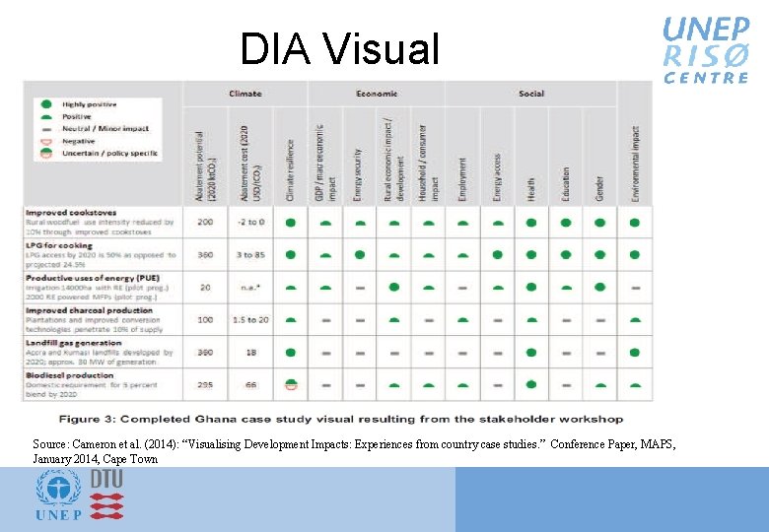Click LPG for cooking energy access circle
The height and width of the screenshot is (532, 769).
tap(497, 255)
